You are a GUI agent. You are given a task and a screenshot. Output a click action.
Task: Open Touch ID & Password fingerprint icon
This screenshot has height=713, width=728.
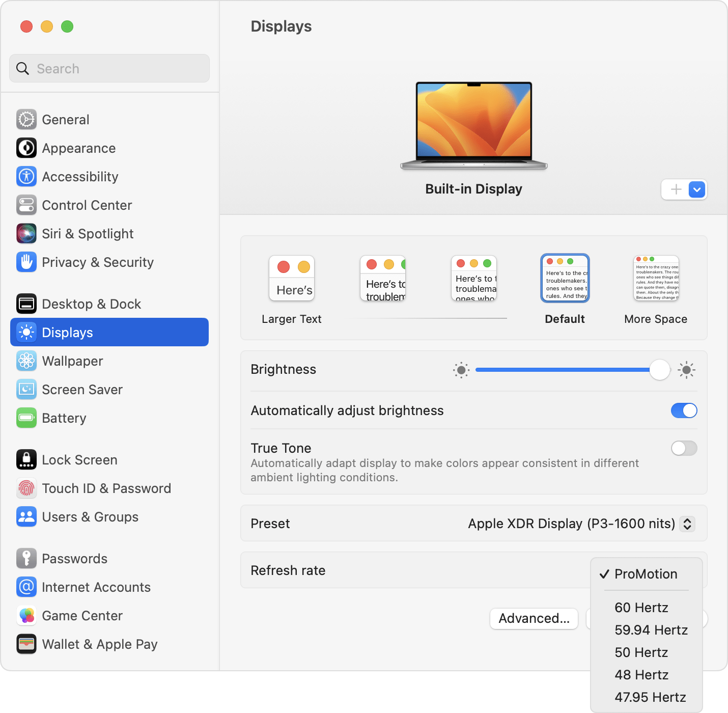pos(26,488)
